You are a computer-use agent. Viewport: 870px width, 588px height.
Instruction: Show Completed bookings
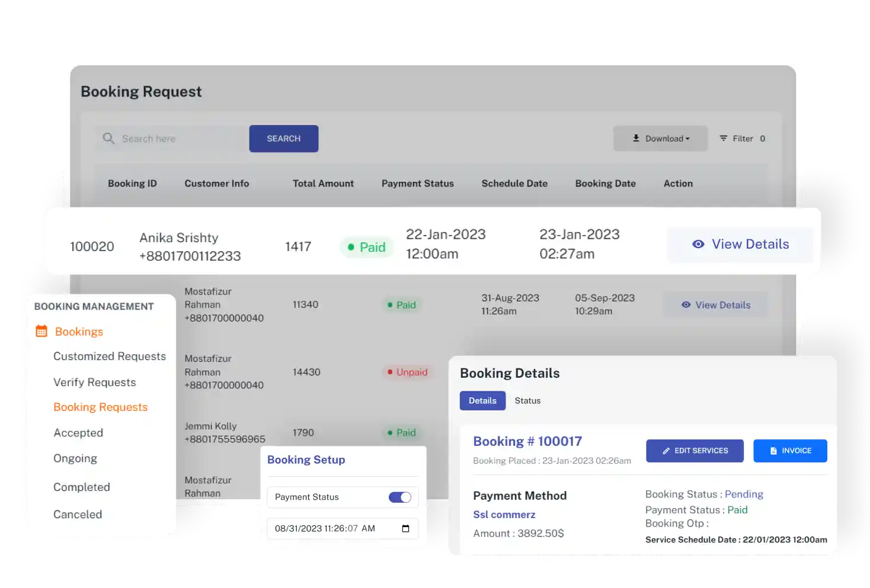tap(82, 487)
